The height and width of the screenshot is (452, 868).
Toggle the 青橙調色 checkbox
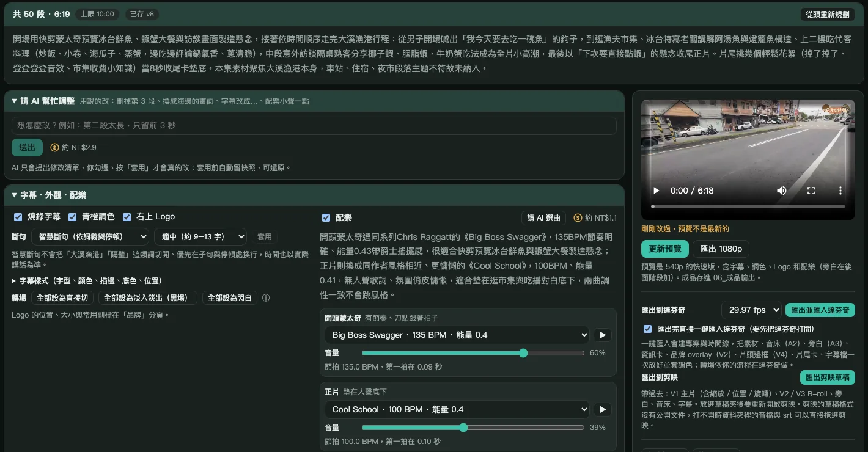(x=72, y=217)
